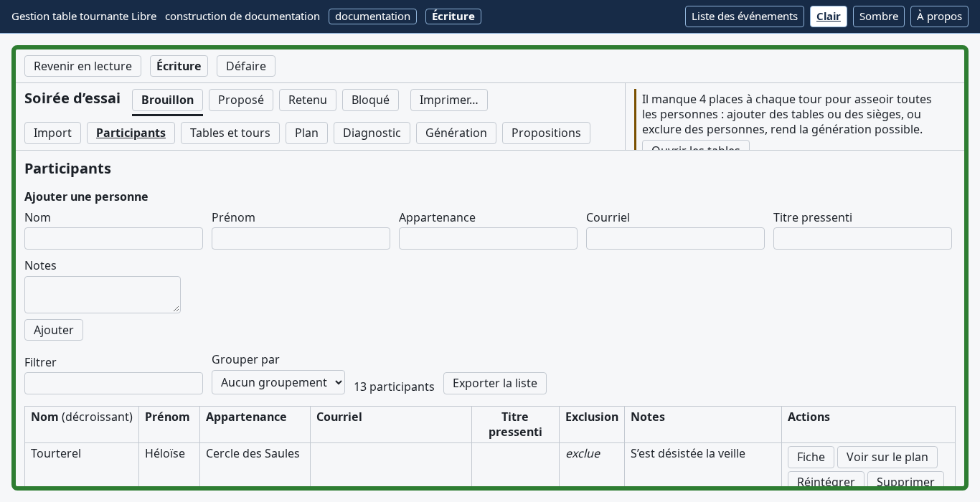Click Revenir en lecture
The height and width of the screenshot is (502, 980).
pyautogui.click(x=83, y=66)
